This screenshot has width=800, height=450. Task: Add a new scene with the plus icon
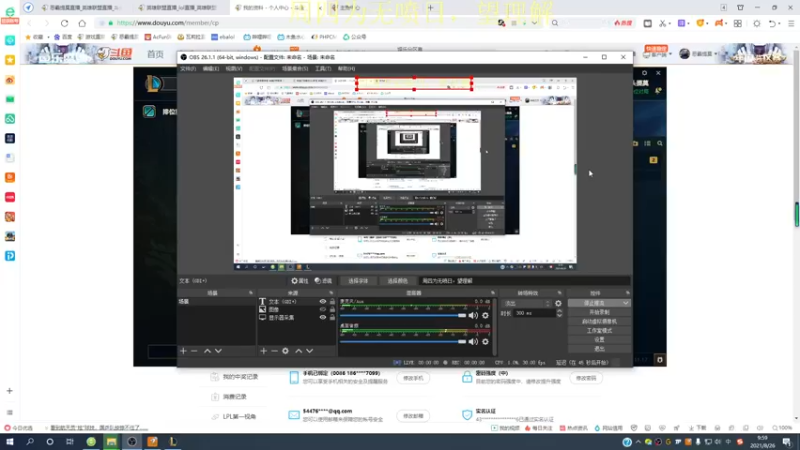(183, 351)
